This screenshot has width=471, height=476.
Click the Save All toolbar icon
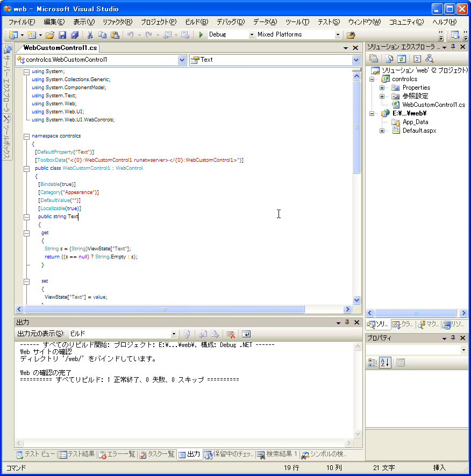75,35
